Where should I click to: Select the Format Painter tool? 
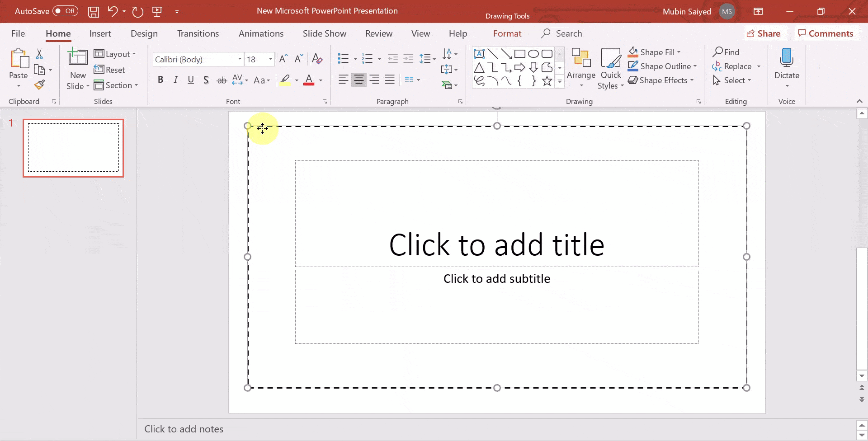pyautogui.click(x=40, y=84)
